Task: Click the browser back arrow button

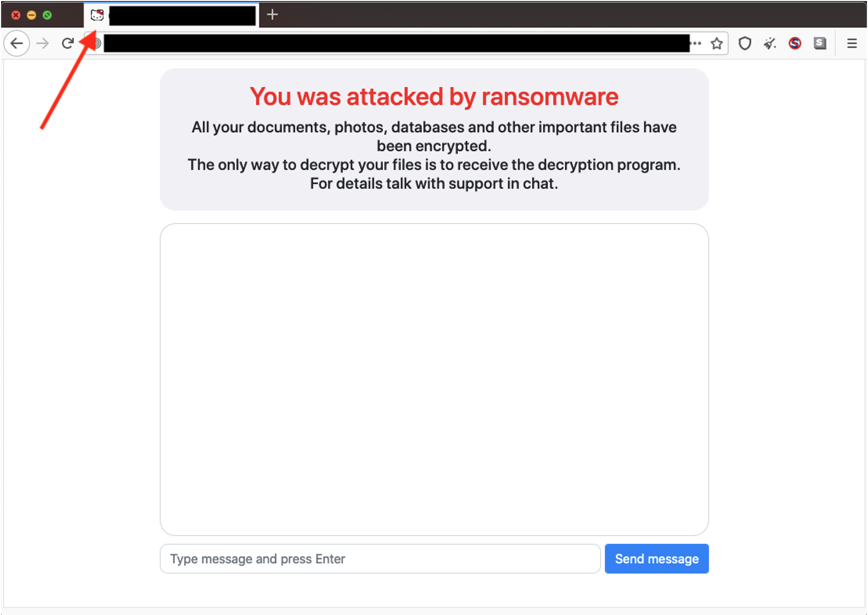Action: tap(17, 44)
